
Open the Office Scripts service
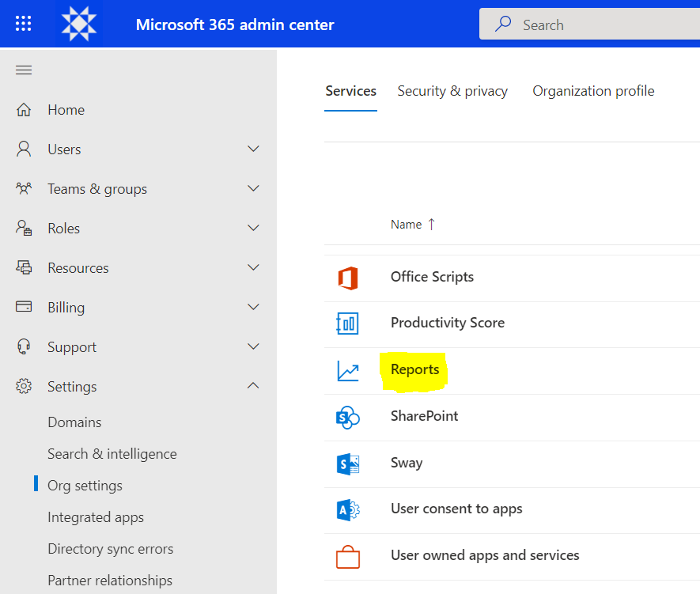point(432,277)
